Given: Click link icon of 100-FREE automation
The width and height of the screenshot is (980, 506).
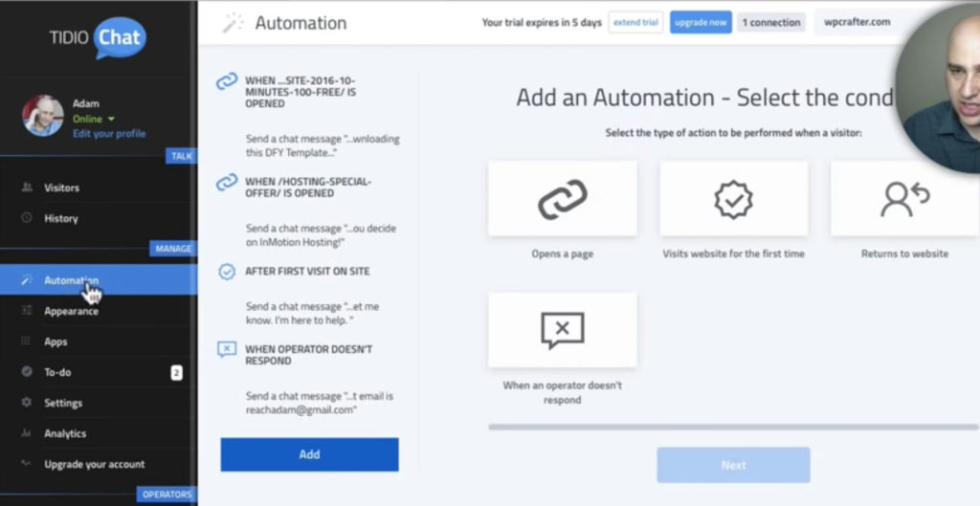Looking at the screenshot, I should (227, 81).
